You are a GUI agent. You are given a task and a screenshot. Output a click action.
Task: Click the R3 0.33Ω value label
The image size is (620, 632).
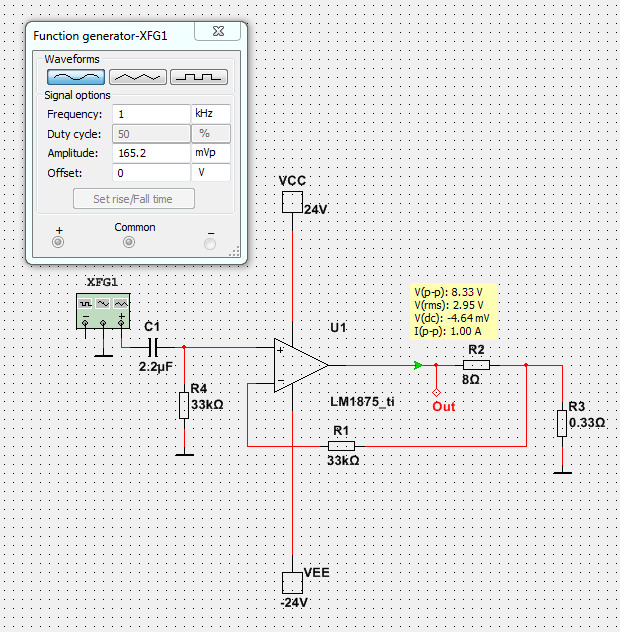tap(587, 423)
